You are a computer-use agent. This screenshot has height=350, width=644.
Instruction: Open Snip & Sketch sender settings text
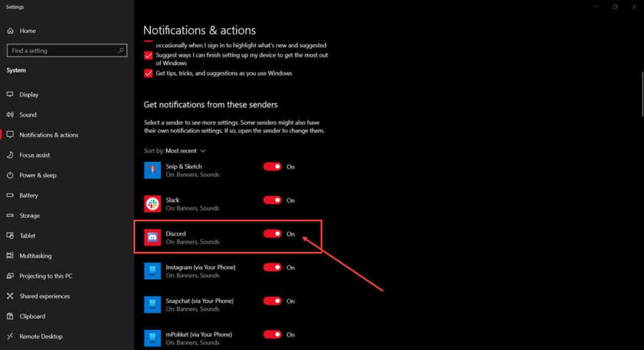point(184,167)
